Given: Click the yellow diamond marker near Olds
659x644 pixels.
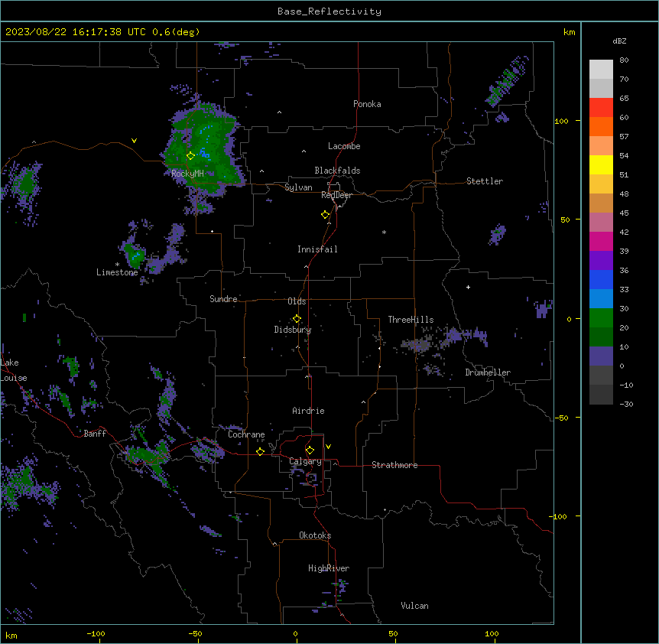Looking at the screenshot, I should point(297,319).
